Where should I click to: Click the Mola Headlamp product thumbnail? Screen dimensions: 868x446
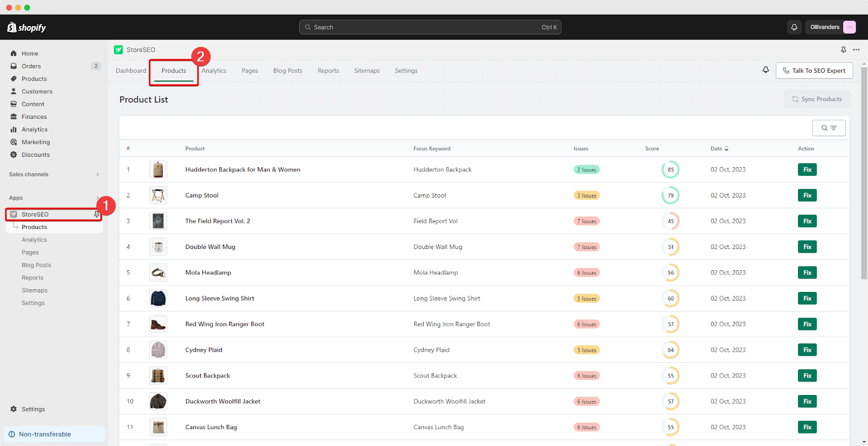tap(158, 273)
